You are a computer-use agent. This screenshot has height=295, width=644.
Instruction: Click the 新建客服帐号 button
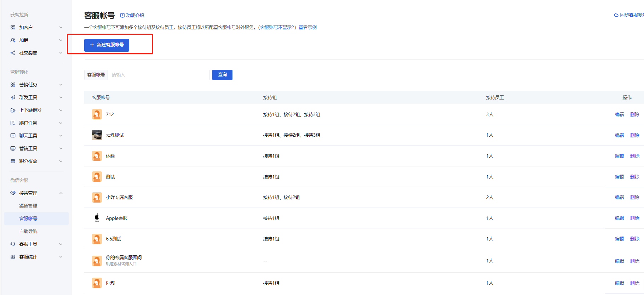tap(107, 45)
